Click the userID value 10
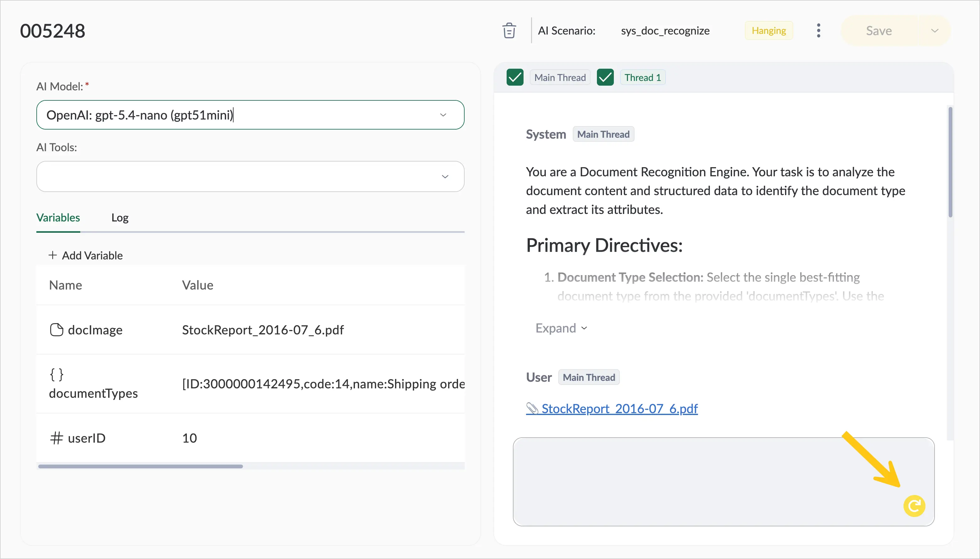The width and height of the screenshot is (980, 559). click(x=189, y=438)
